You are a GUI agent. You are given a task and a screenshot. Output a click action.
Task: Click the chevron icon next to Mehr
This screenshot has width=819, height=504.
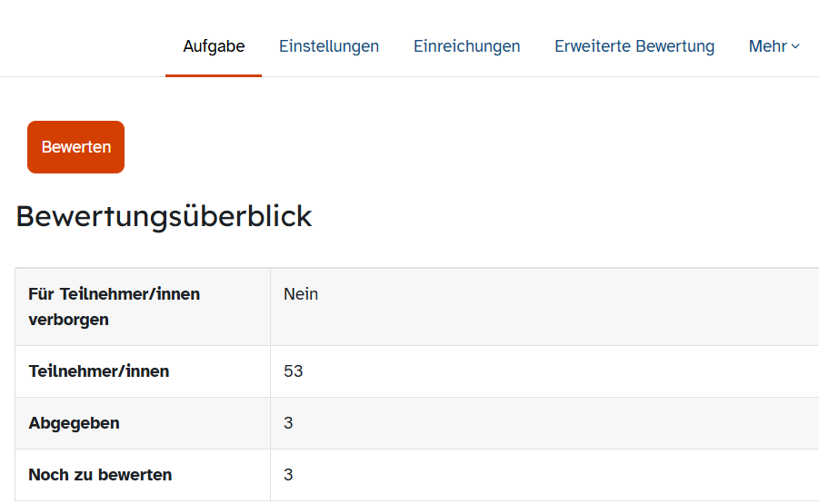(x=795, y=46)
